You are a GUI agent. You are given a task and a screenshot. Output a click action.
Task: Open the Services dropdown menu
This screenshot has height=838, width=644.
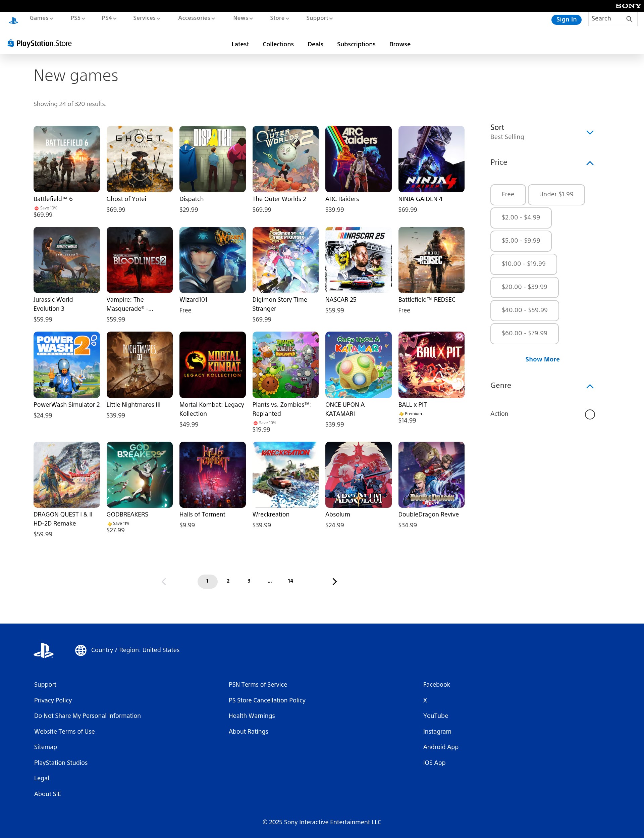click(x=147, y=18)
